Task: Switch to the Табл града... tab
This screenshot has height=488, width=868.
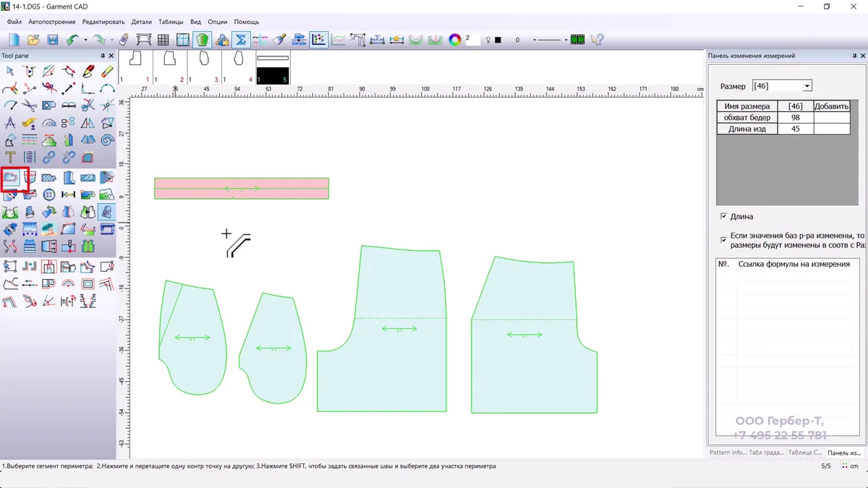Action: point(765,453)
